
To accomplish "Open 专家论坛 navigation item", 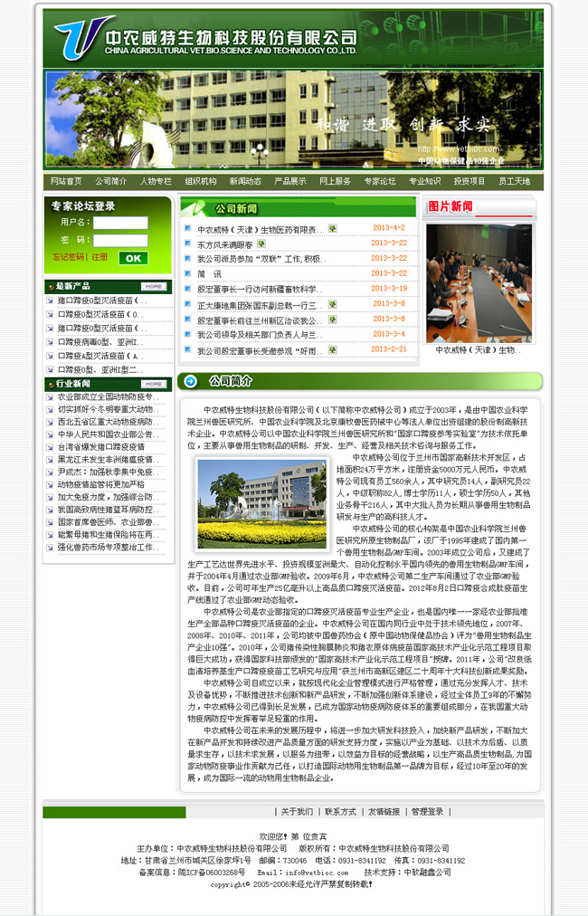I will pos(380,181).
